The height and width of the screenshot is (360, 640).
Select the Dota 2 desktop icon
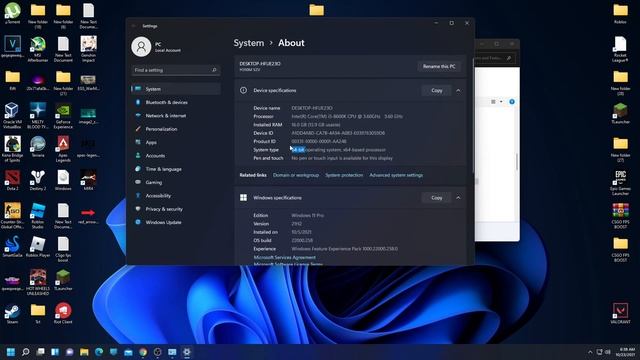point(12,180)
